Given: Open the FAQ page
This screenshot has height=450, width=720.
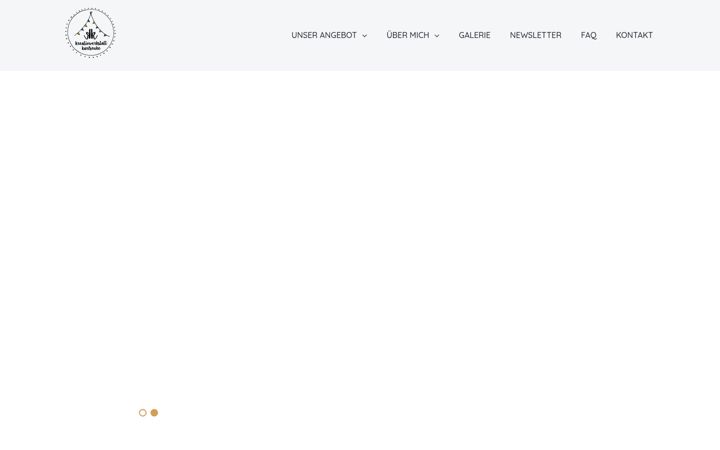Looking at the screenshot, I should click(589, 35).
